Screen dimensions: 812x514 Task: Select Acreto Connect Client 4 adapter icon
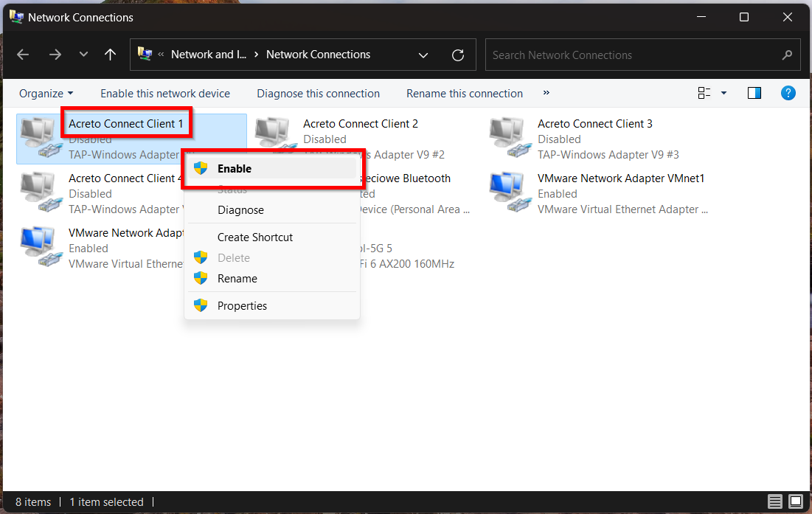point(41,192)
